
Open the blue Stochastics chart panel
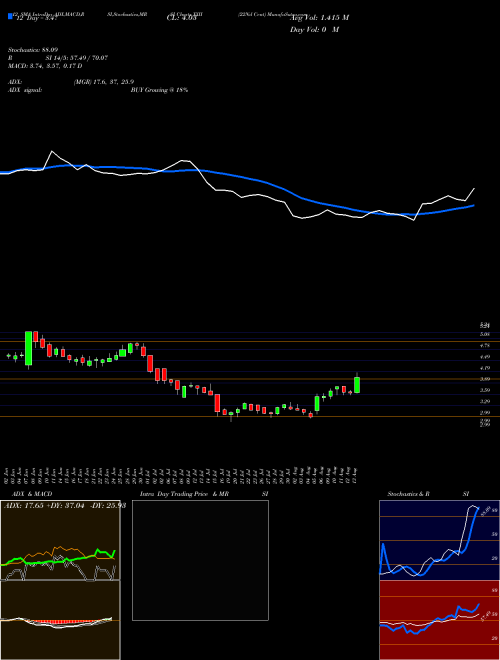pyautogui.click(x=438, y=540)
